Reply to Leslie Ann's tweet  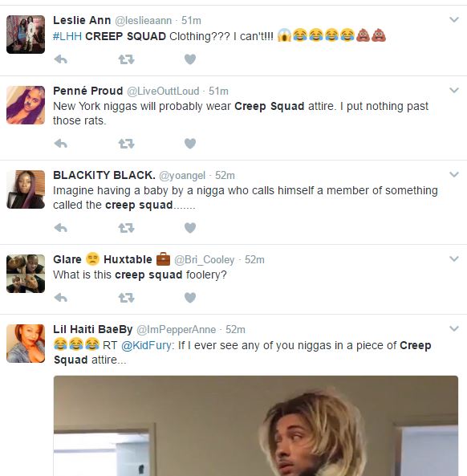tap(61, 59)
